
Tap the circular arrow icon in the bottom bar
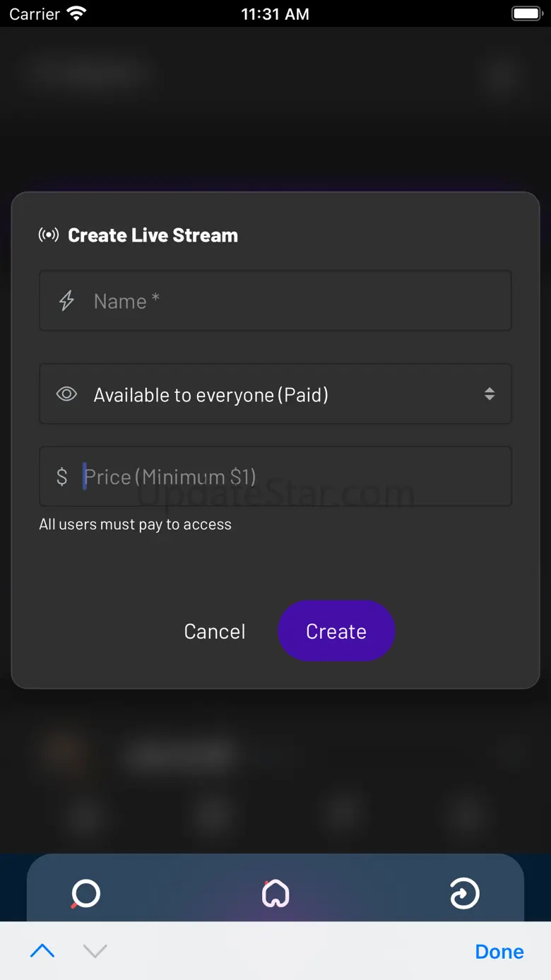[465, 894]
